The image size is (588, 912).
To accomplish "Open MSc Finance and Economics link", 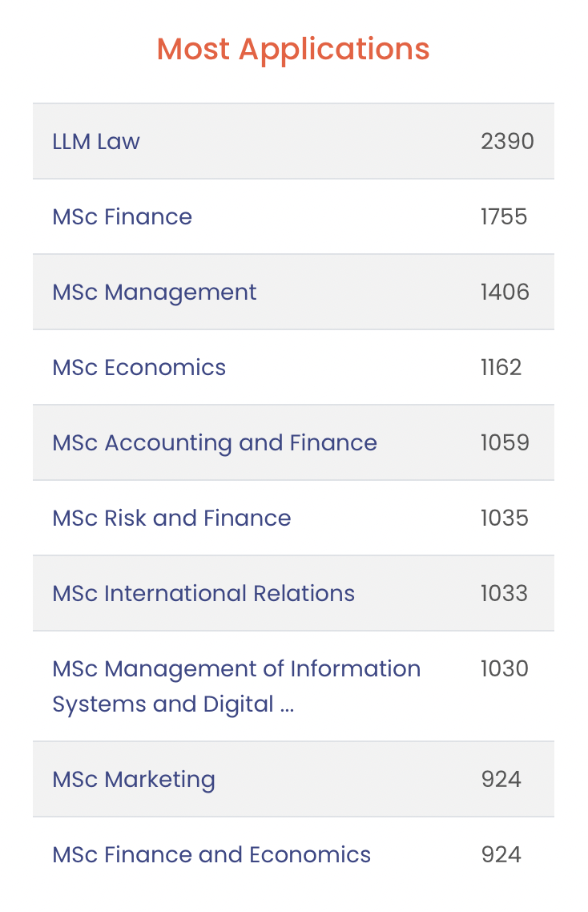I will 211,855.
